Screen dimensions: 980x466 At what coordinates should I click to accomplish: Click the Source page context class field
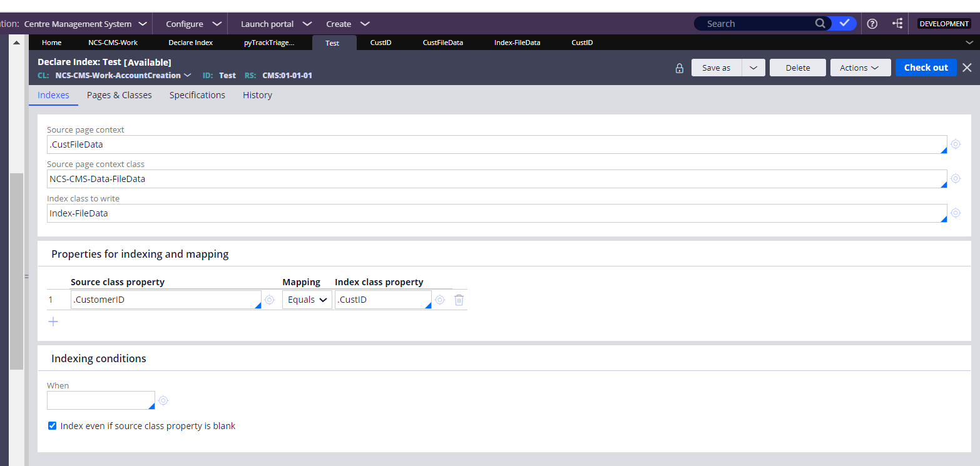497,179
